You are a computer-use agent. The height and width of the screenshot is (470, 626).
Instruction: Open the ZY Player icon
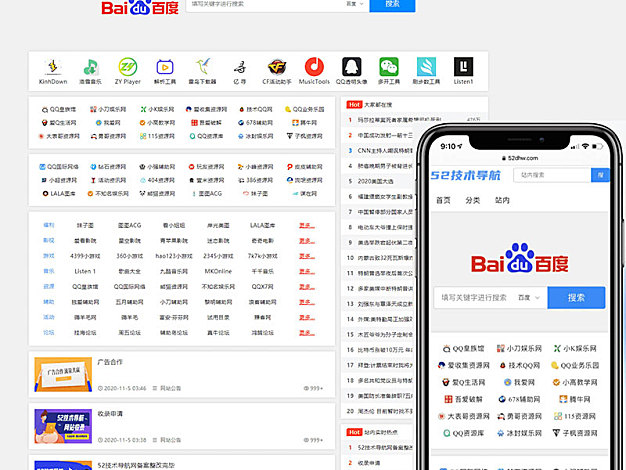click(x=128, y=67)
